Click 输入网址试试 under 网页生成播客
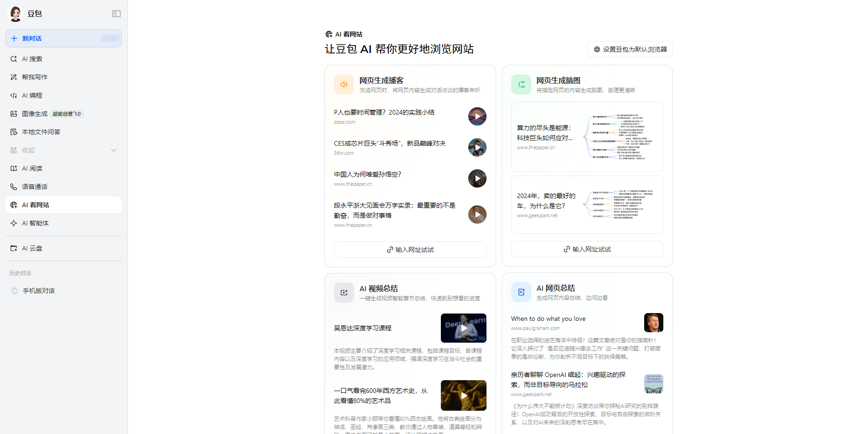 (410, 250)
